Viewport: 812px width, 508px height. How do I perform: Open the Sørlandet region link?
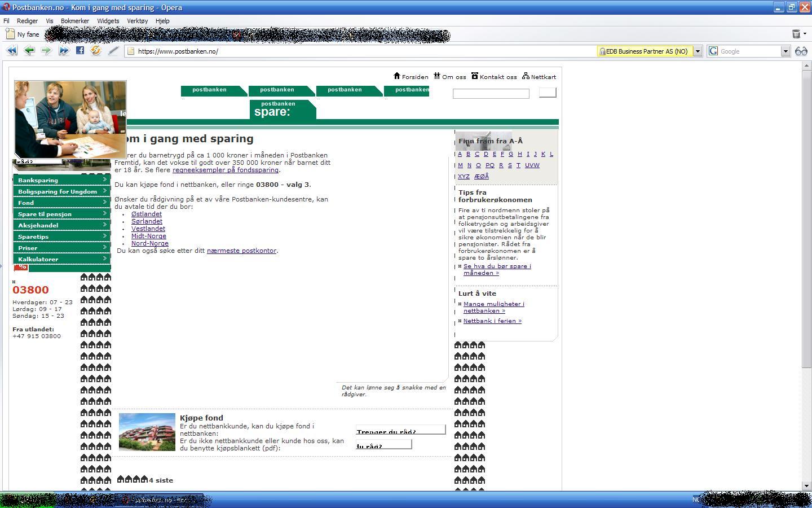[x=147, y=221]
